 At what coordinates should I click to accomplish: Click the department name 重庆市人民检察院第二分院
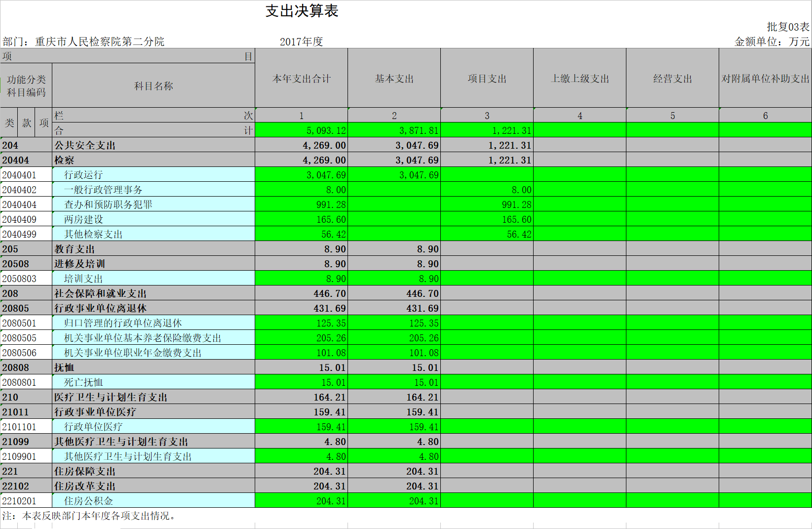click(100, 42)
